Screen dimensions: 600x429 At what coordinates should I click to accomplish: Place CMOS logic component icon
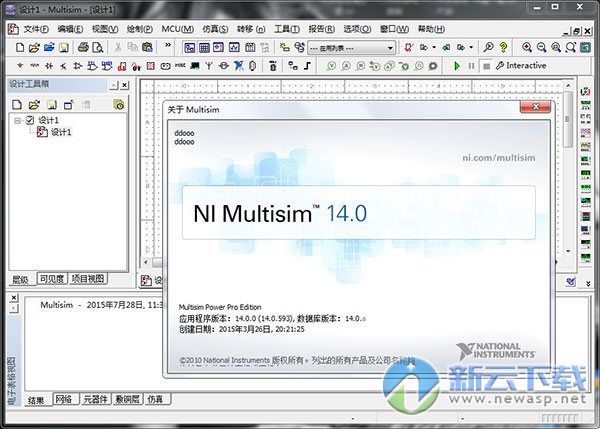coord(107,66)
